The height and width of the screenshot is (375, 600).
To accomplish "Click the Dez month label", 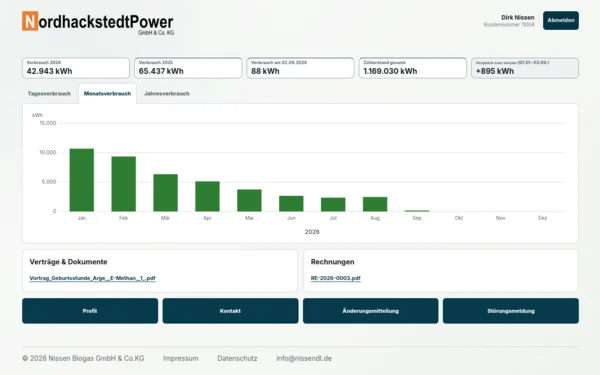I will tap(542, 218).
